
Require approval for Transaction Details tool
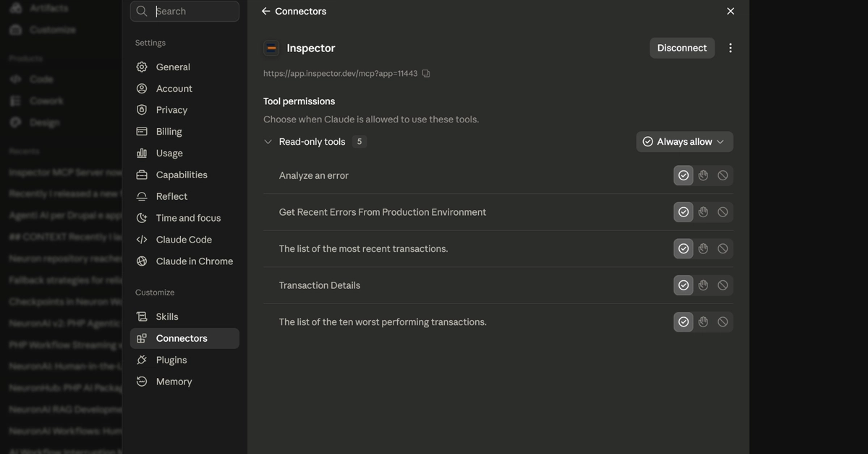[x=703, y=285]
